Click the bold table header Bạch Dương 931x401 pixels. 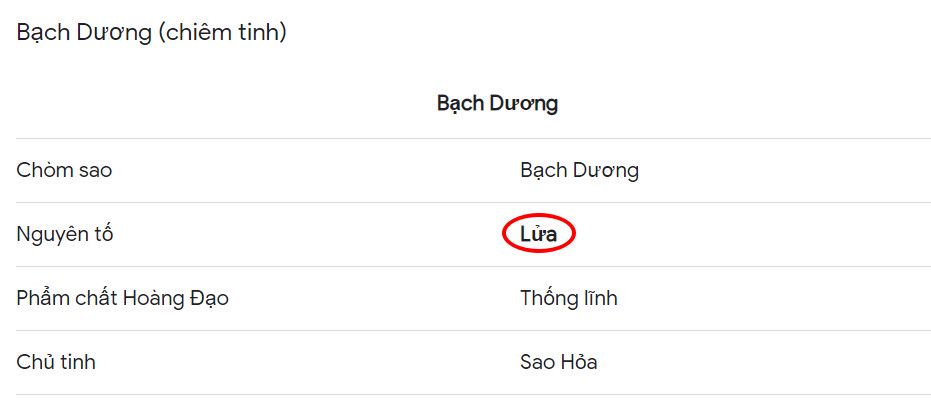pyautogui.click(x=498, y=104)
